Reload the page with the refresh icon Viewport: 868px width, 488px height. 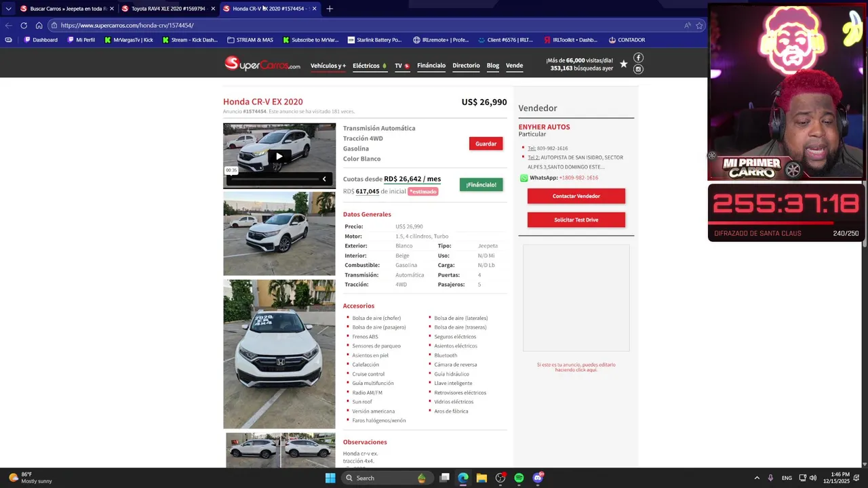24,25
